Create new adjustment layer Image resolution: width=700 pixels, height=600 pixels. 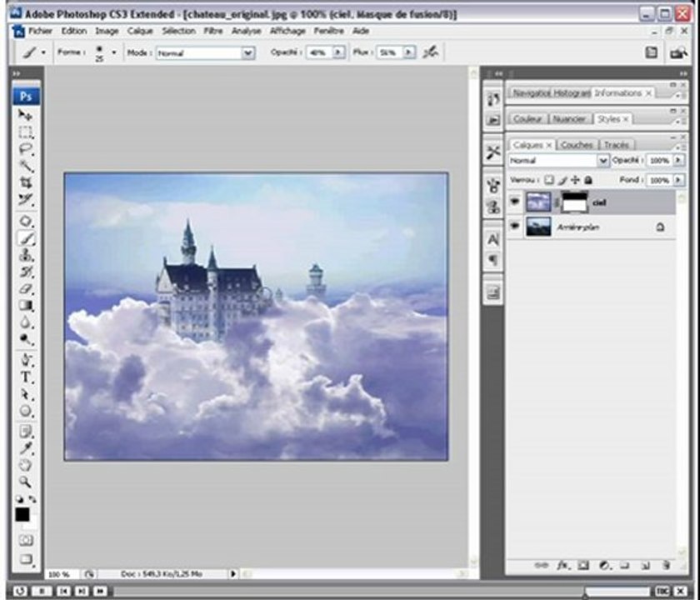(604, 566)
